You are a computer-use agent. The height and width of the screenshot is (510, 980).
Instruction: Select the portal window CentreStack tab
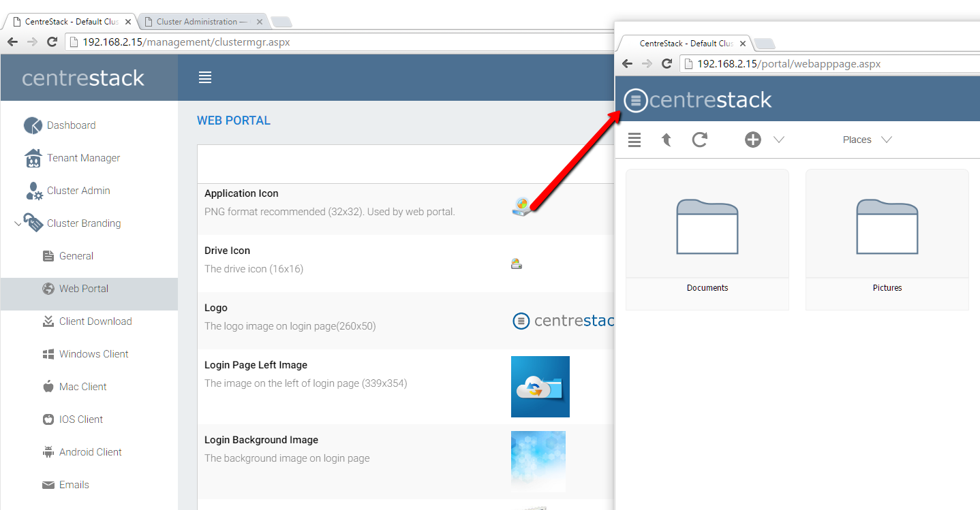685,44
